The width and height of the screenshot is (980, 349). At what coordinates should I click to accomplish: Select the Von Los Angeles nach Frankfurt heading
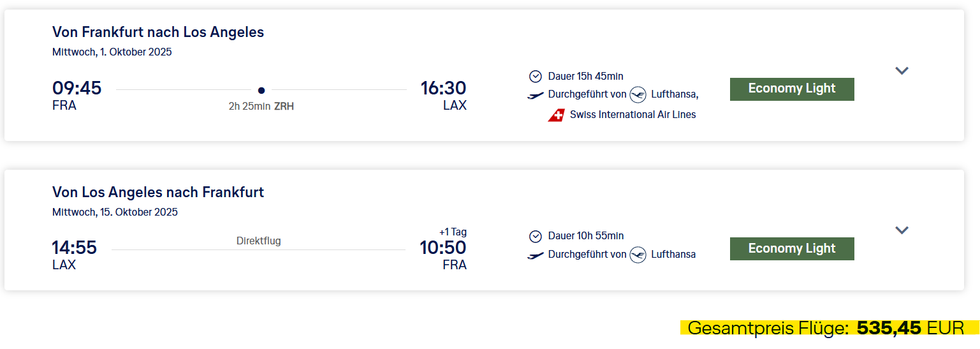pos(158,192)
